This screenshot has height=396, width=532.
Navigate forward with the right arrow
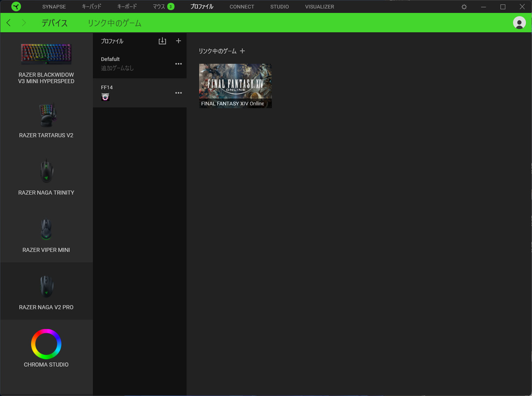pyautogui.click(x=23, y=23)
